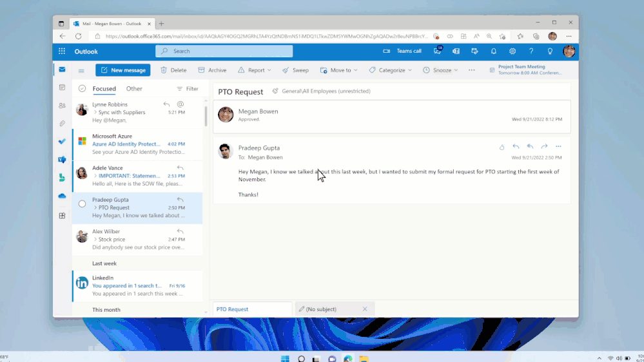
Task: Switch to the Other tab
Action: pos(134,89)
